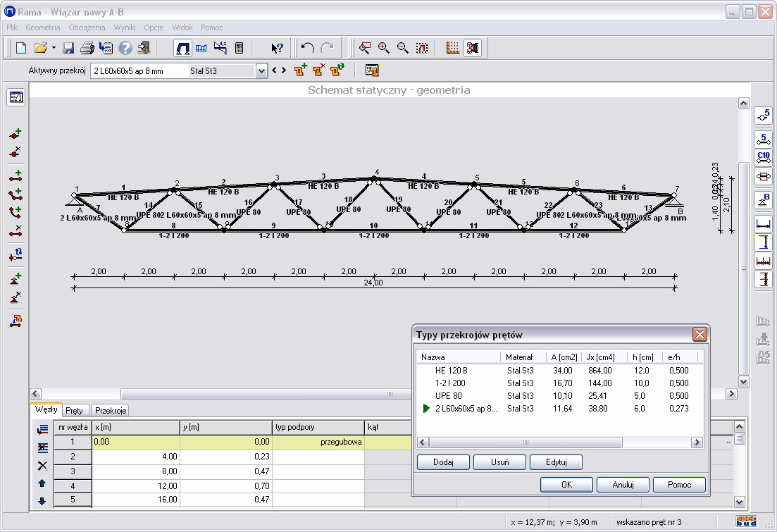Select 2 L60x60x5 row in section list
This screenshot has width=777, height=532.
coord(466,408)
